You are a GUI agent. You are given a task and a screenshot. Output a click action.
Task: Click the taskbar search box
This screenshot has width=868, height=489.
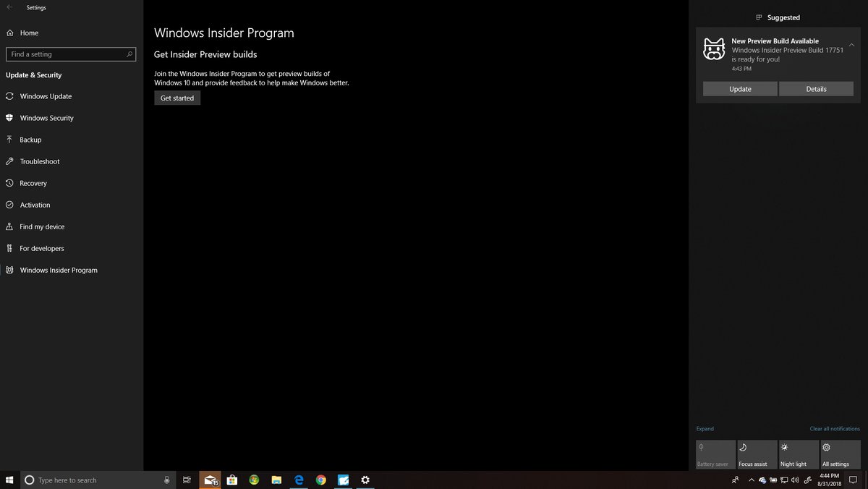(98, 480)
